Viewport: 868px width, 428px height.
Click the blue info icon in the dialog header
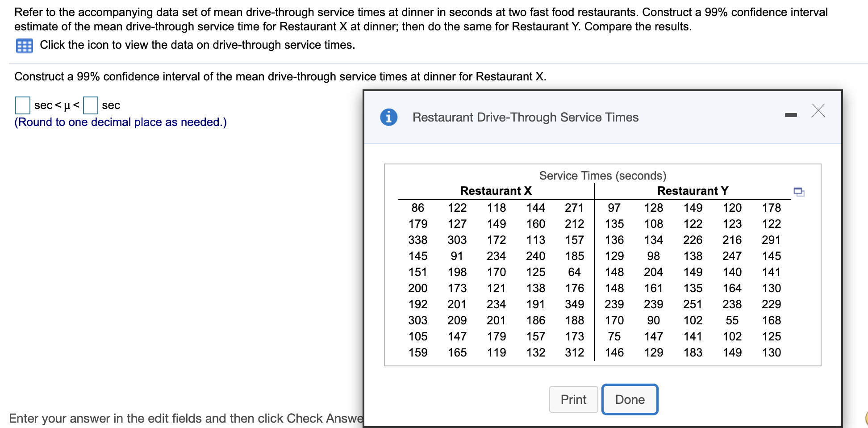coord(388,117)
